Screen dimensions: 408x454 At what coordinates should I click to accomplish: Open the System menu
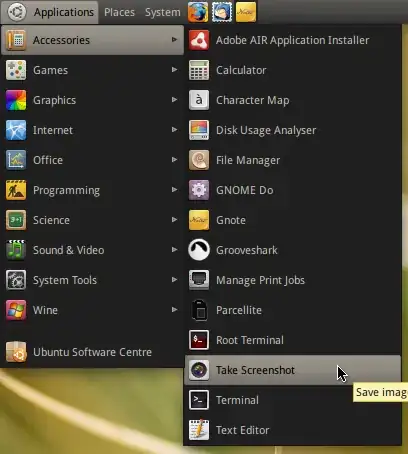click(x=162, y=12)
